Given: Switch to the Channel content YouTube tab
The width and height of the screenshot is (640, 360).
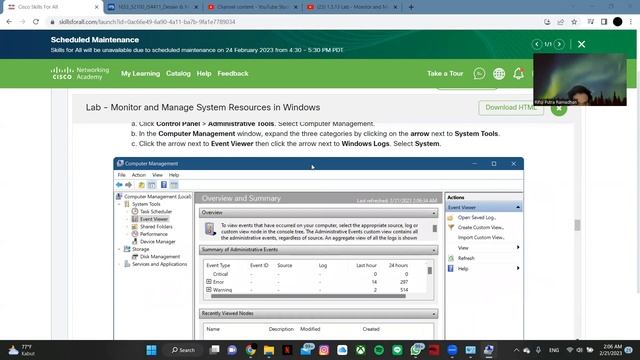Looking at the screenshot, I should 252,7.
